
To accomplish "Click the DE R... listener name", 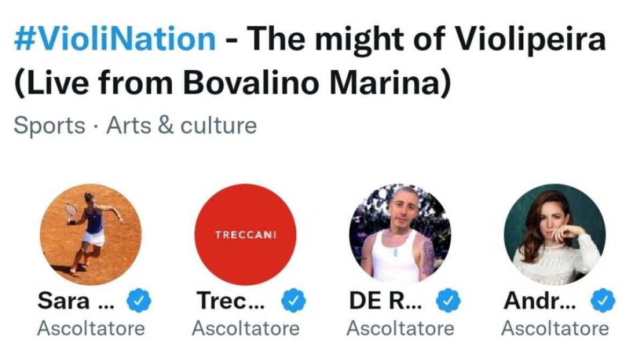I will point(385,300).
